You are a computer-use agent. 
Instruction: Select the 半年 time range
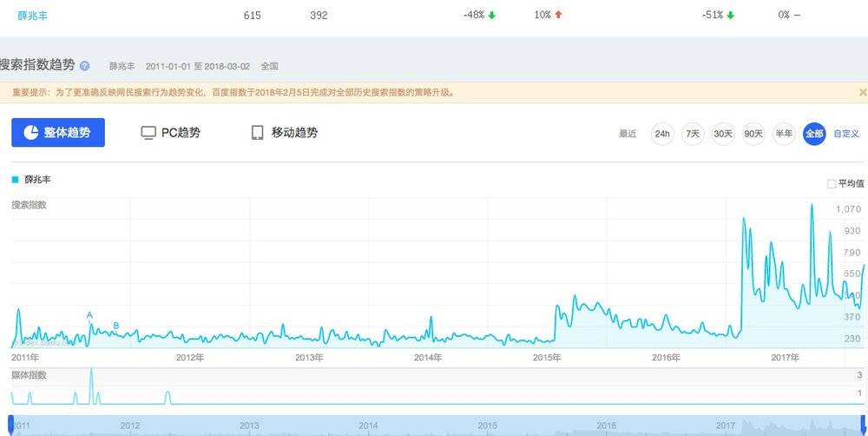click(784, 134)
